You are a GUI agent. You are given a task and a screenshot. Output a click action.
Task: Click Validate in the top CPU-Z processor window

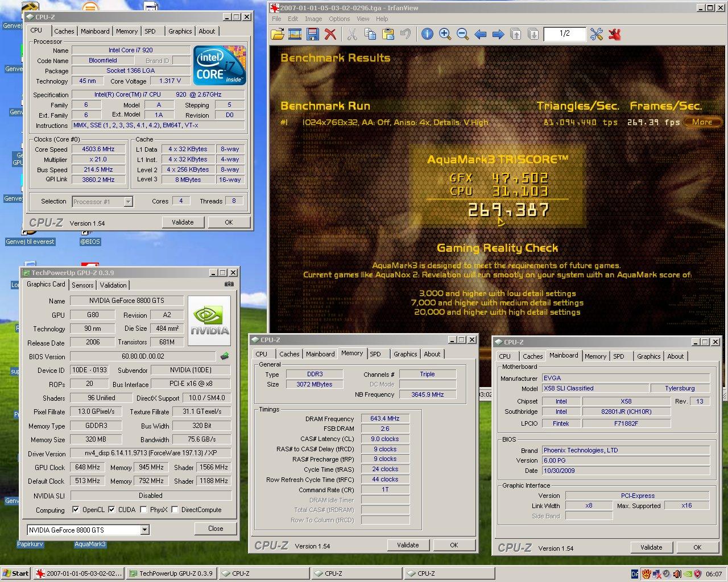[x=183, y=222]
